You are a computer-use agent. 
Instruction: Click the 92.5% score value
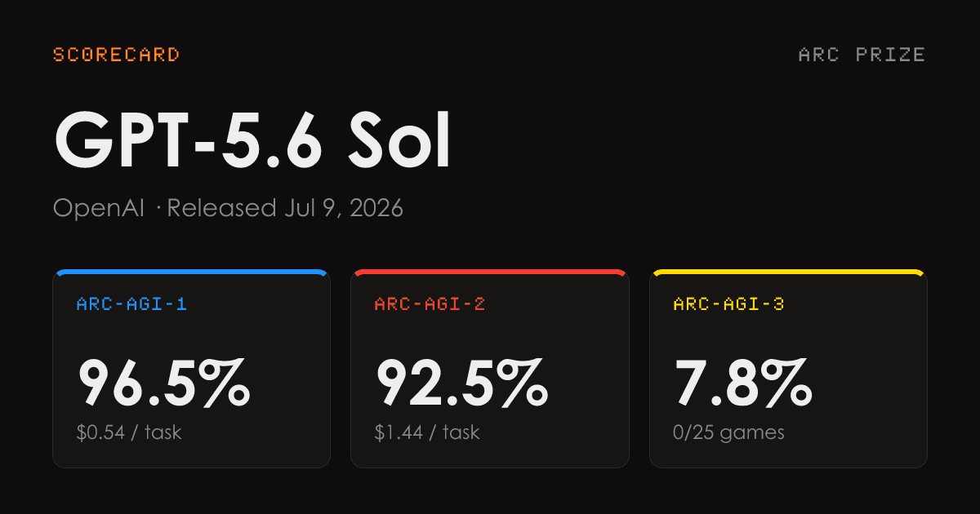click(461, 383)
